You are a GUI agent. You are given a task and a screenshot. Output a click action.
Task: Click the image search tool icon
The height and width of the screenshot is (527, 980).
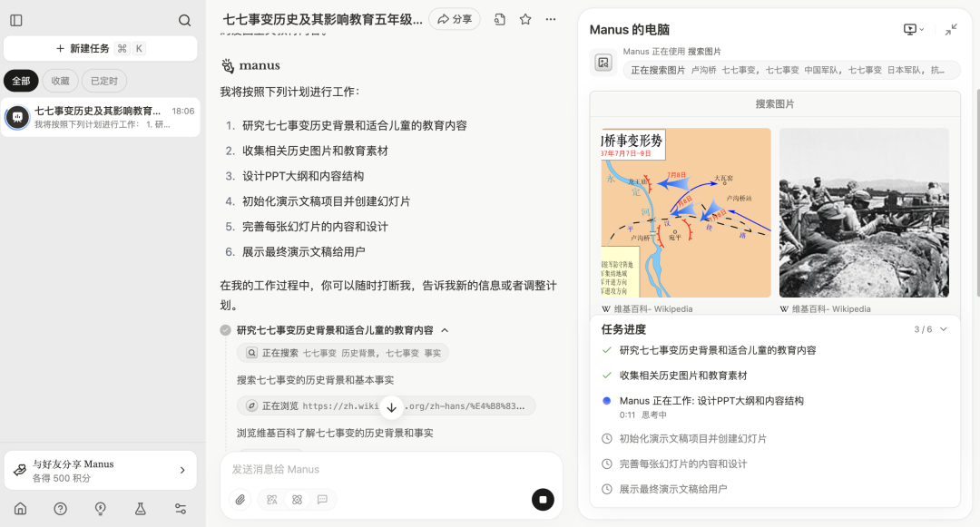click(x=603, y=63)
